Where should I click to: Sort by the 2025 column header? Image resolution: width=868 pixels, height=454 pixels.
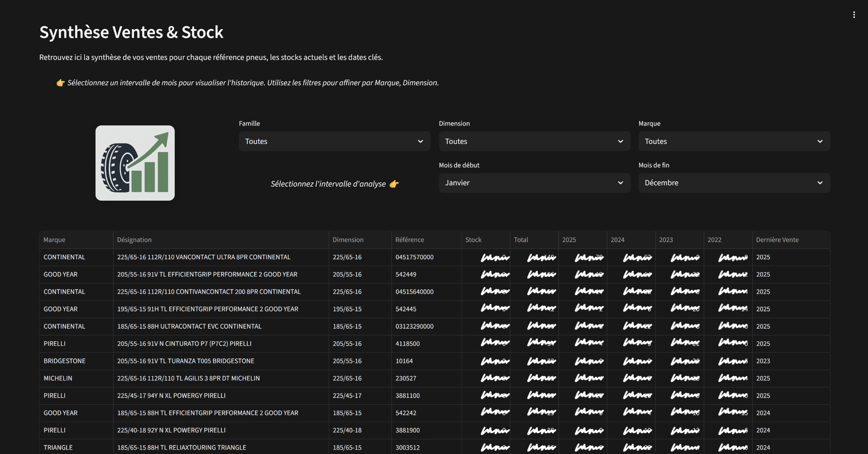pyautogui.click(x=569, y=240)
